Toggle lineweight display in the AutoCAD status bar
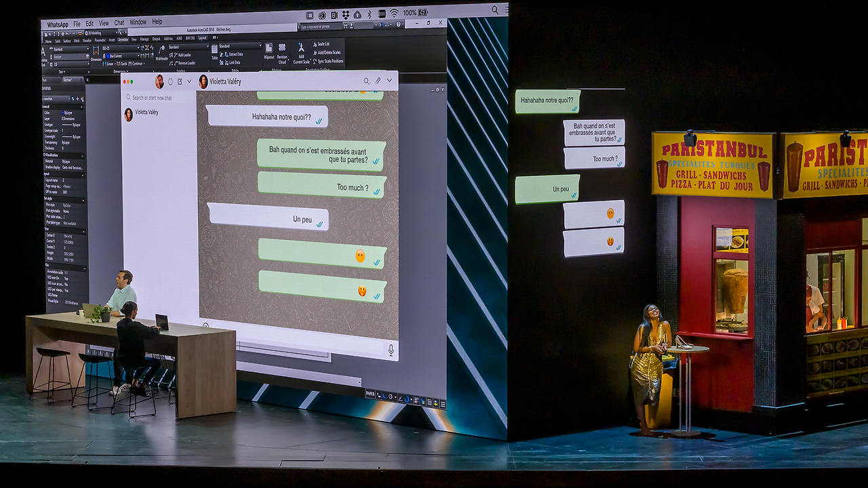This screenshot has width=868, height=488. [x=416, y=399]
